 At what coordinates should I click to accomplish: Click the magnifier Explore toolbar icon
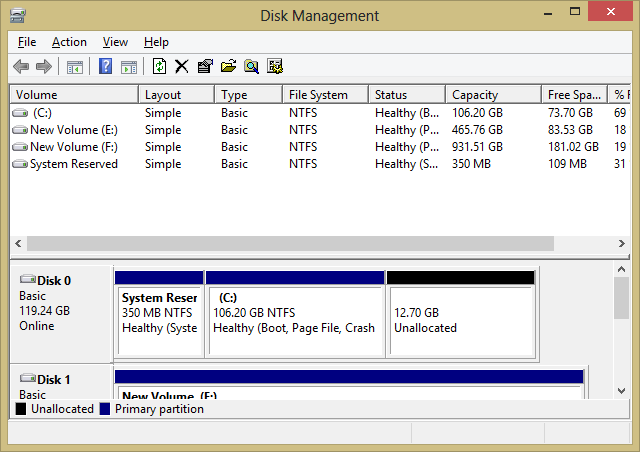tap(251, 67)
